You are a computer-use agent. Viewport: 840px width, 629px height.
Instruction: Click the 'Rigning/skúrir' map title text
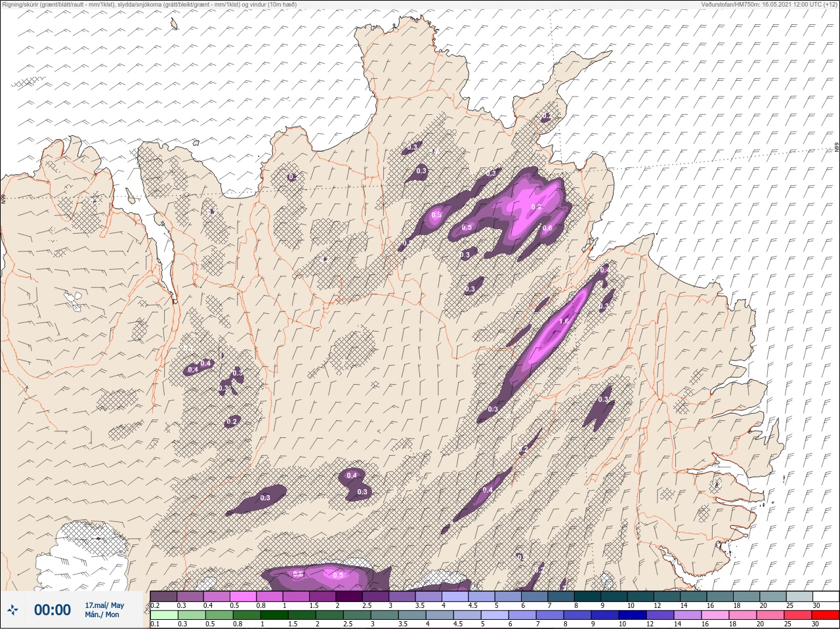tap(21, 5)
